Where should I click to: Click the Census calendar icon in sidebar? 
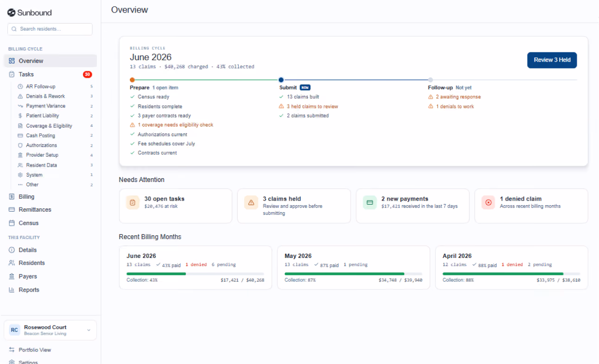pyautogui.click(x=12, y=223)
